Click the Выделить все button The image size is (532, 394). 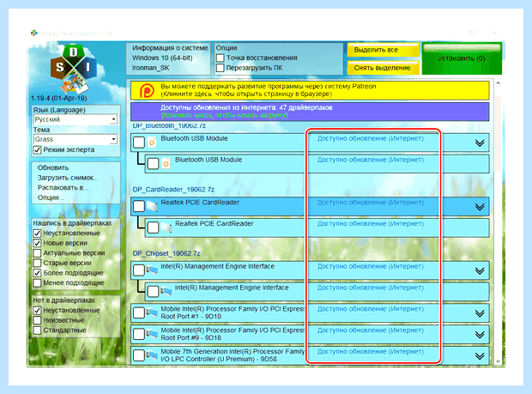[384, 50]
